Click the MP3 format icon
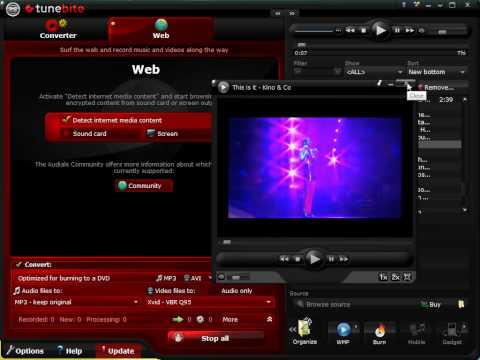The height and width of the screenshot is (360, 480). coord(166,278)
